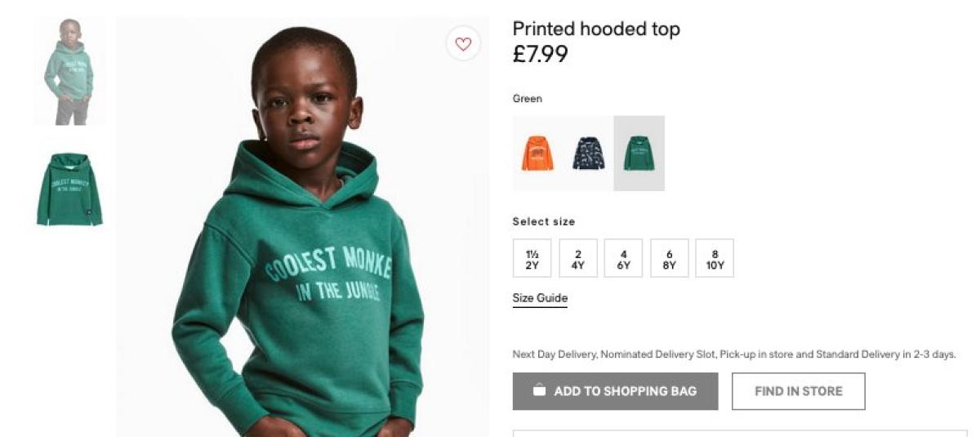Select the orange hoodie color swatch
Viewport: 980px width, 437px height.
click(x=537, y=154)
